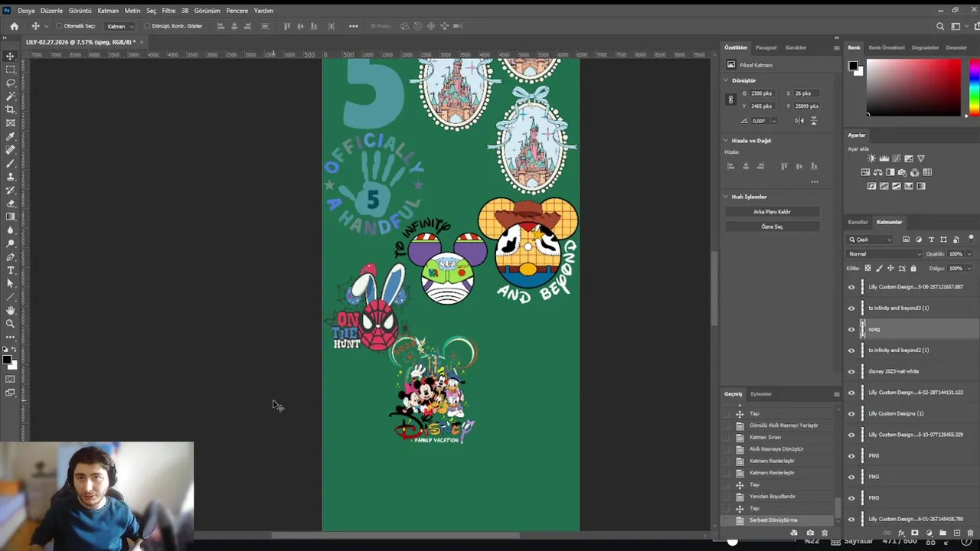Image resolution: width=980 pixels, height=551 pixels.
Task: Open the Filtre menu
Action: click(x=168, y=11)
